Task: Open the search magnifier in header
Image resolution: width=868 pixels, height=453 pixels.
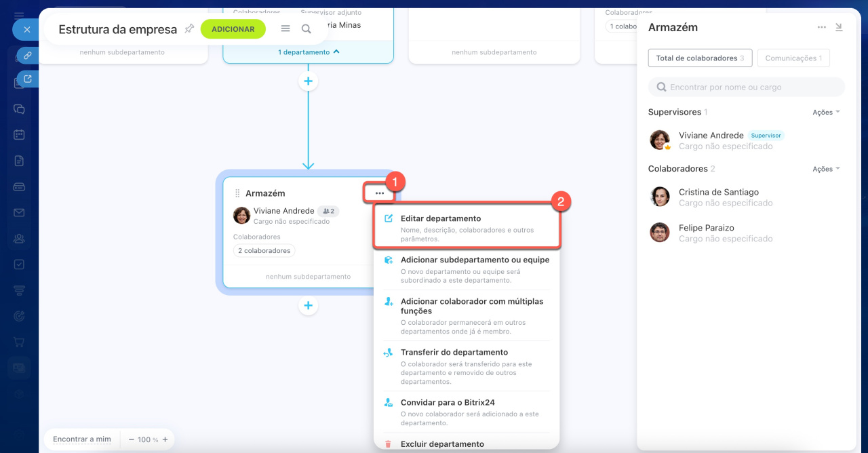Action: (307, 29)
